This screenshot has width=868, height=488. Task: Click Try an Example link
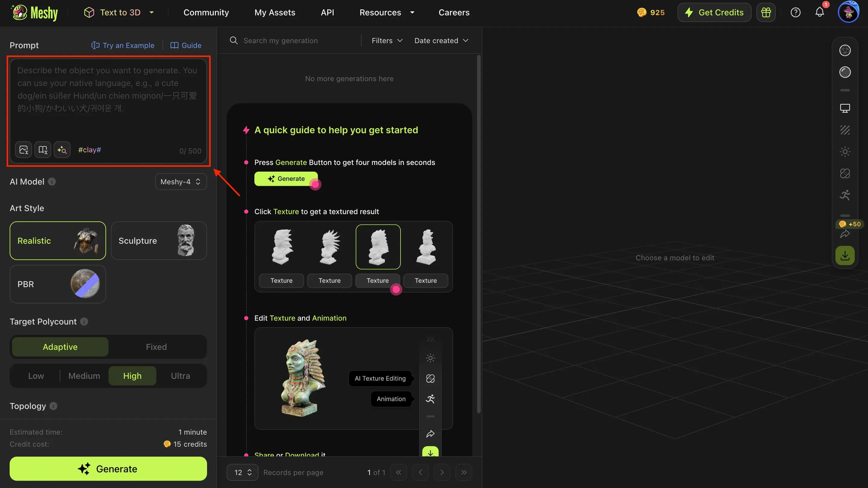[x=123, y=45]
